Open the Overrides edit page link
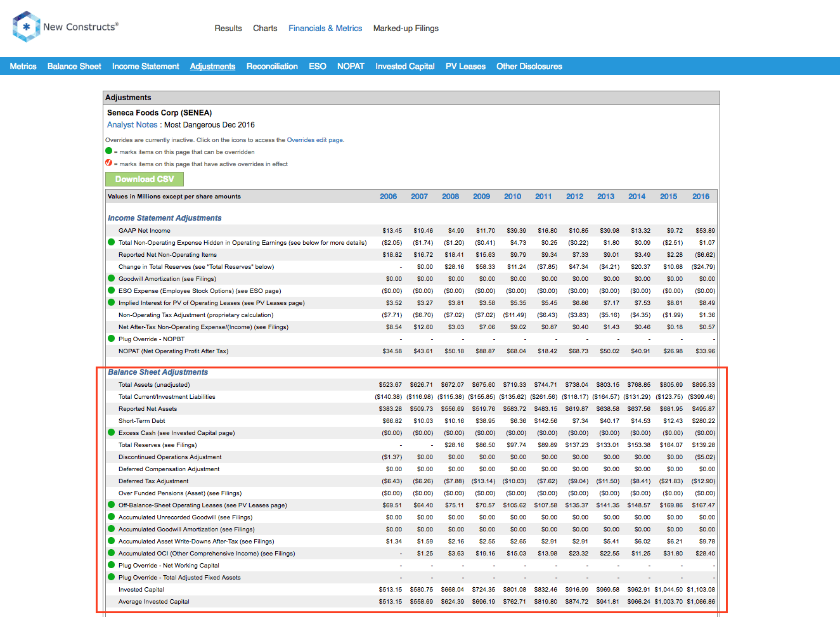The image size is (840, 617). pyautogui.click(x=315, y=140)
